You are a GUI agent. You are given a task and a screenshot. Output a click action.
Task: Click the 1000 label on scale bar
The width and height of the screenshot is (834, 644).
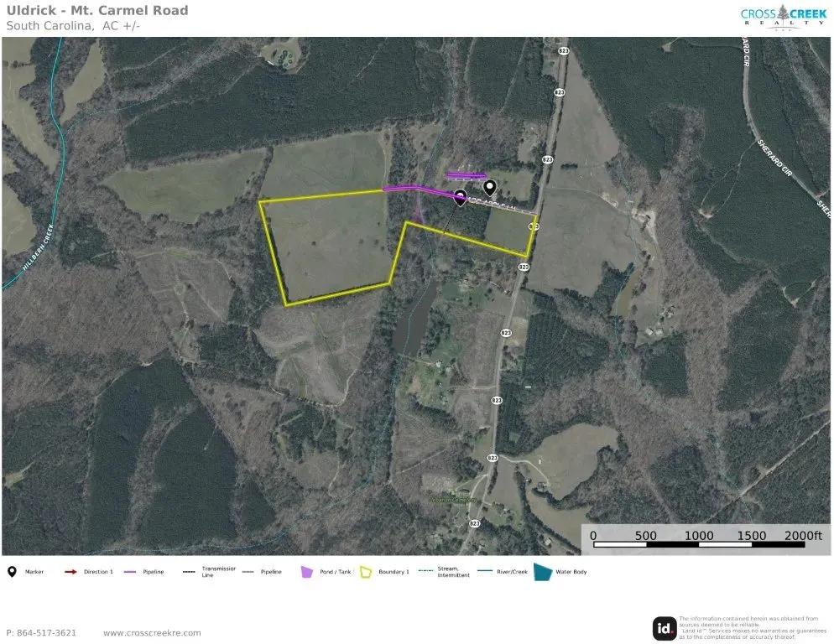click(698, 536)
